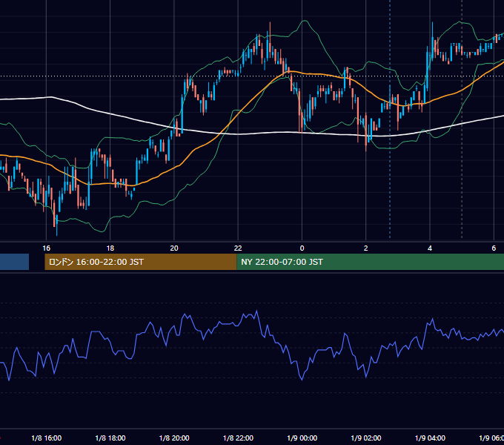Click the hour label 20 on price chart axis
The height and width of the screenshot is (445, 504).
point(174,248)
